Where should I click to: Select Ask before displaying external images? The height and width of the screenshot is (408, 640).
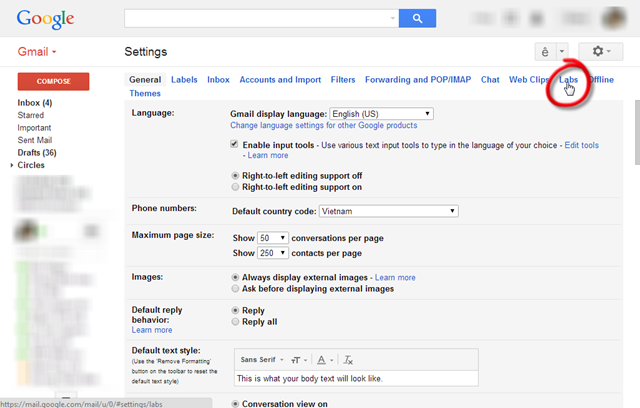coord(235,288)
